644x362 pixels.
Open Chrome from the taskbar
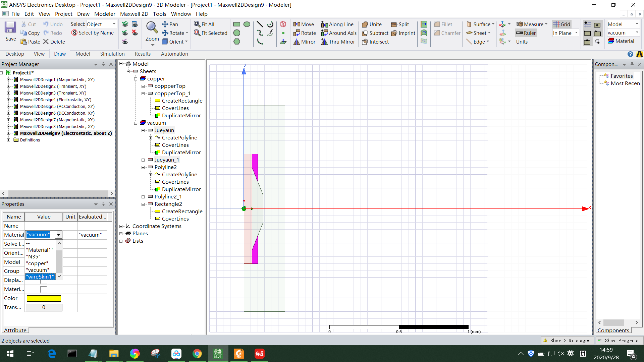point(197,353)
